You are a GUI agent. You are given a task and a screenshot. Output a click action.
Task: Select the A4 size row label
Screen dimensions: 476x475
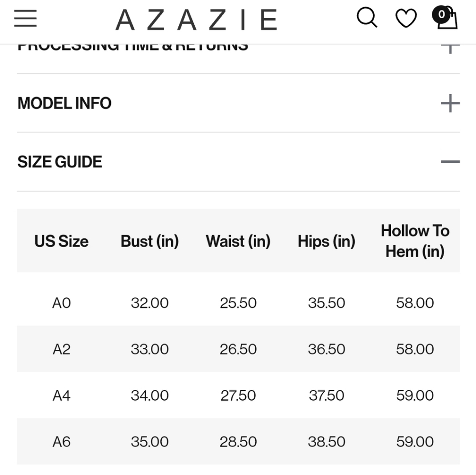(61, 396)
